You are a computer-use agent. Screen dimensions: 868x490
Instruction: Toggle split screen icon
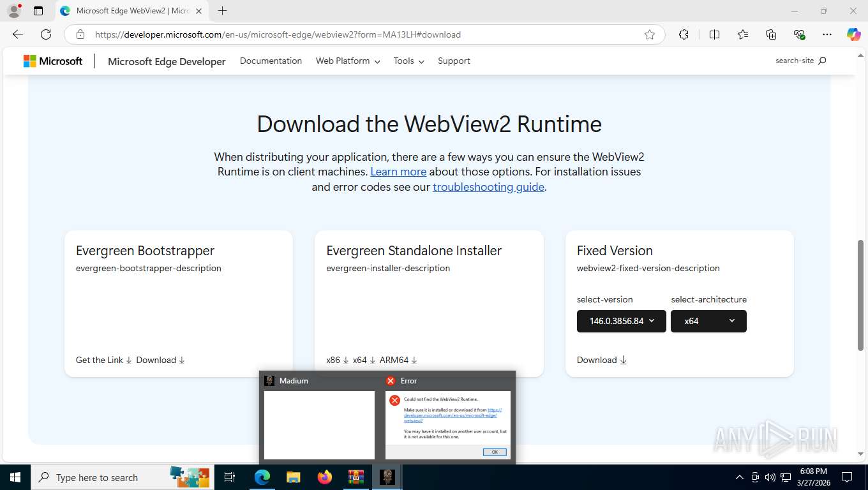714,34
